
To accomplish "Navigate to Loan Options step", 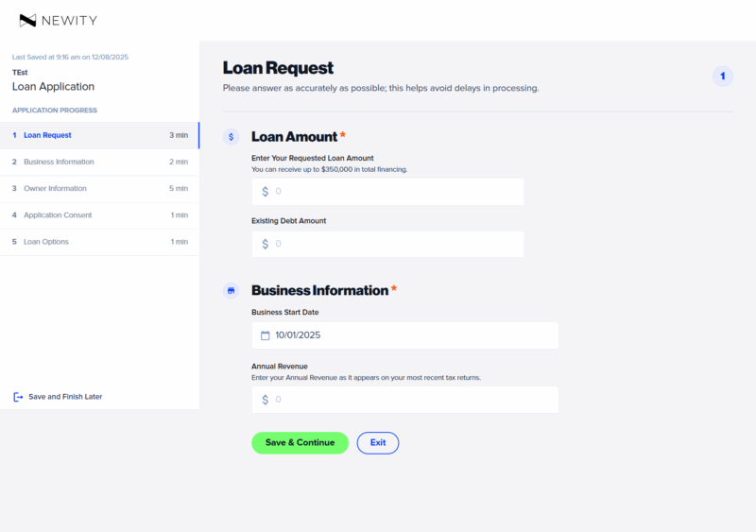I will point(46,241).
